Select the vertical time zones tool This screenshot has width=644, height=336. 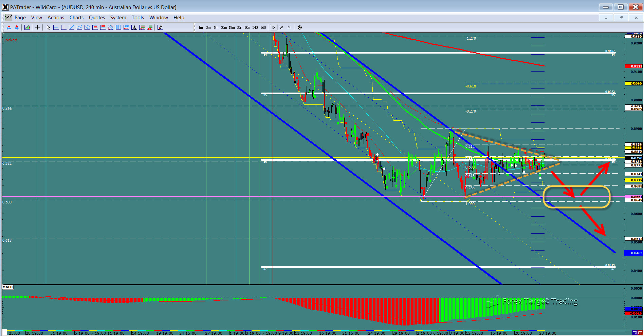tap(118, 27)
